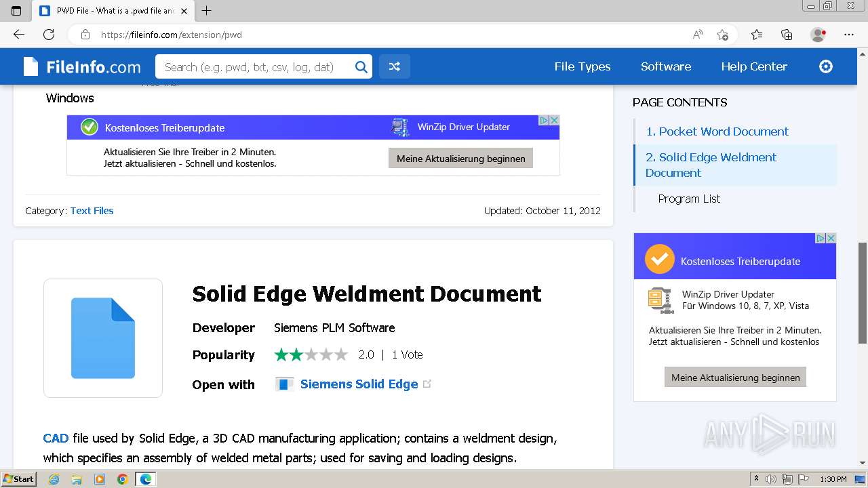View site information lock icon
This screenshot has width=868, height=488.
click(85, 35)
